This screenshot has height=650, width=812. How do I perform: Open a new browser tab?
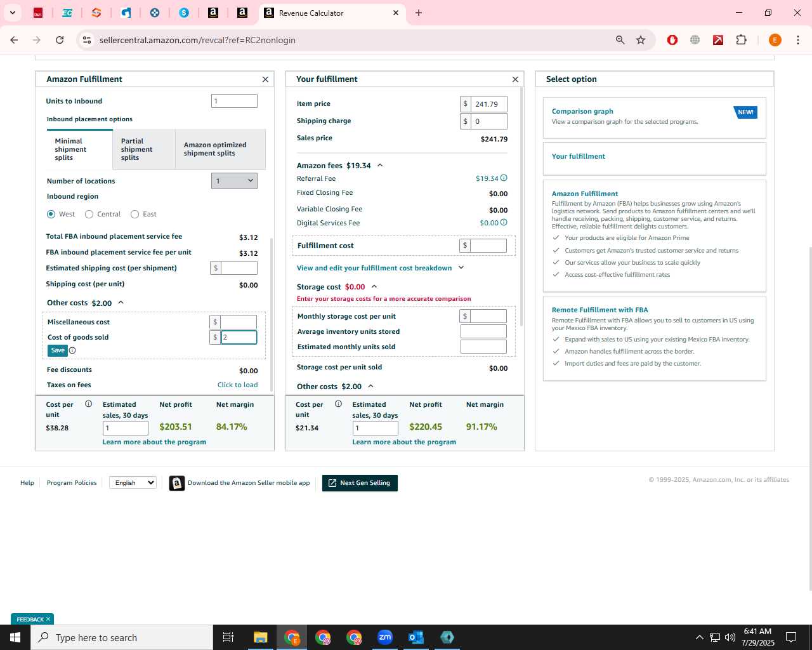coord(419,13)
